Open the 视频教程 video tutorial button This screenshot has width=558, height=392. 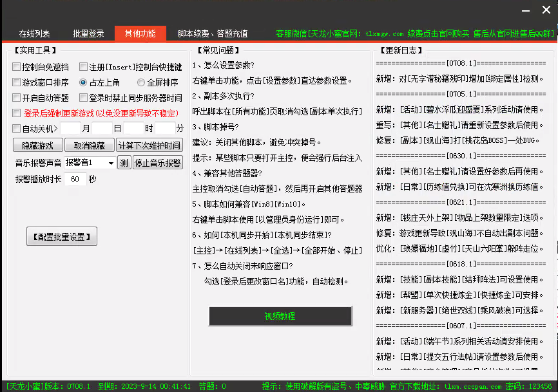[x=280, y=316]
